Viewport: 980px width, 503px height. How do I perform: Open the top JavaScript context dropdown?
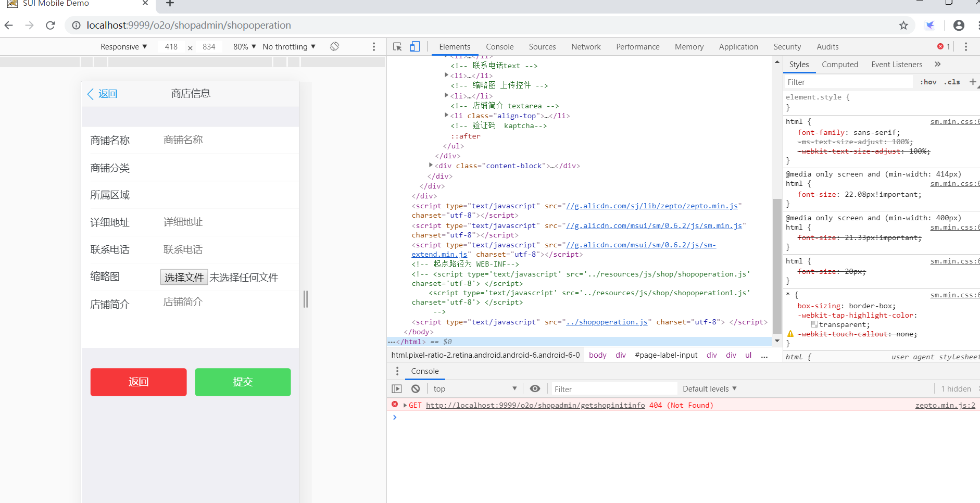point(474,388)
